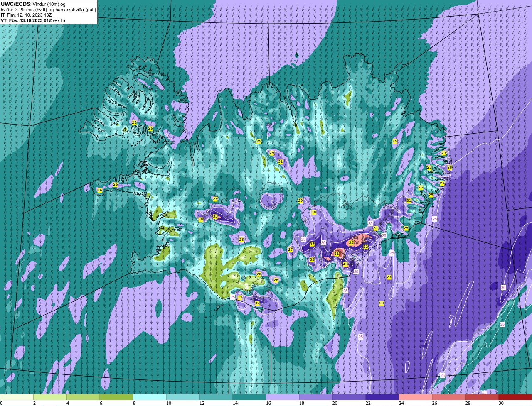
Task: Choose the 6–8 m/s olive green legend swatch
Action: (x=116, y=397)
